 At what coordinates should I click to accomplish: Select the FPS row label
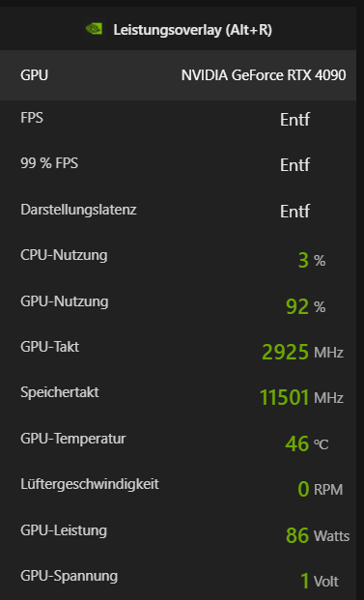(32, 118)
